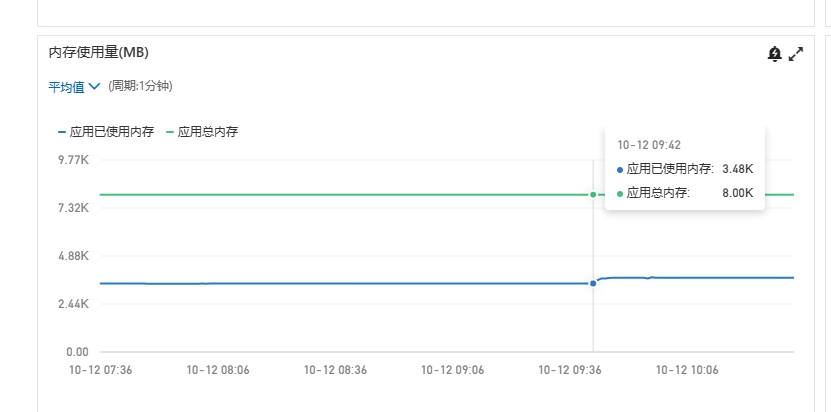
Task: Click y-axis label 9.77K
Action: pos(76,160)
